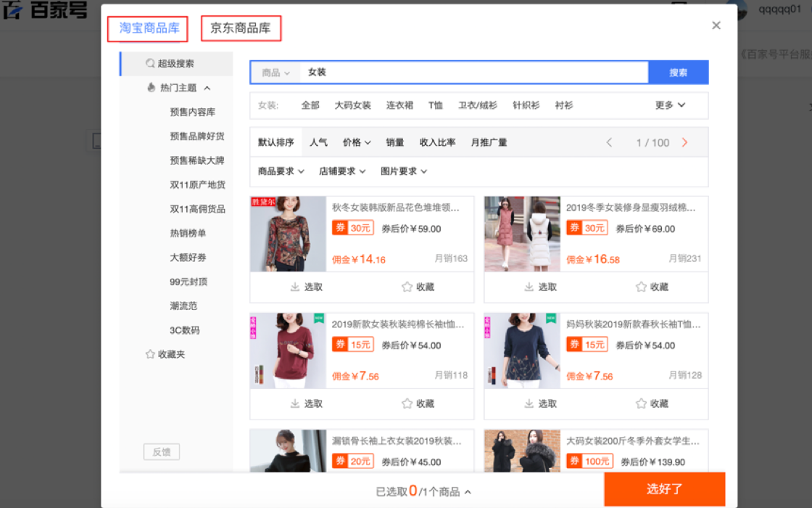Open the 商品 search type dropdown
Image resolution: width=812 pixels, height=508 pixels.
[275, 73]
